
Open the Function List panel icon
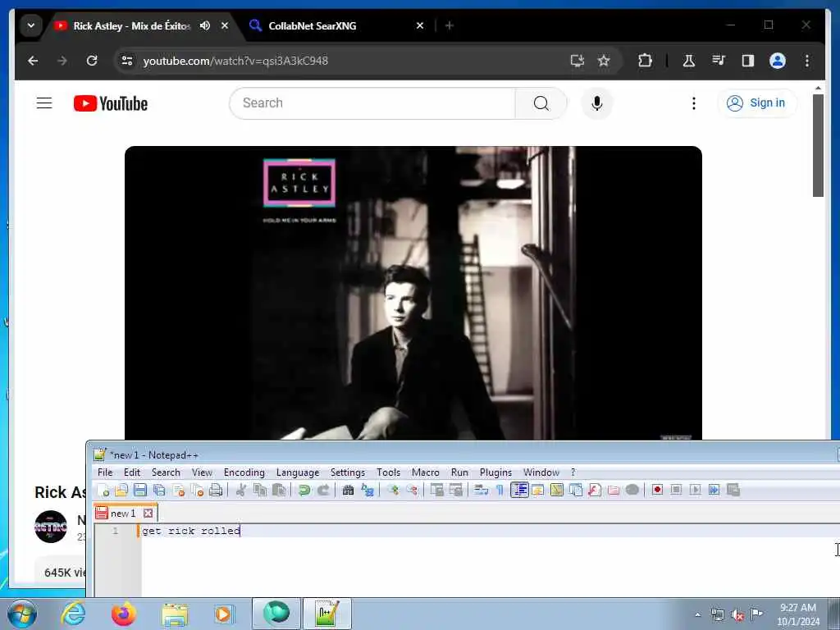595,490
